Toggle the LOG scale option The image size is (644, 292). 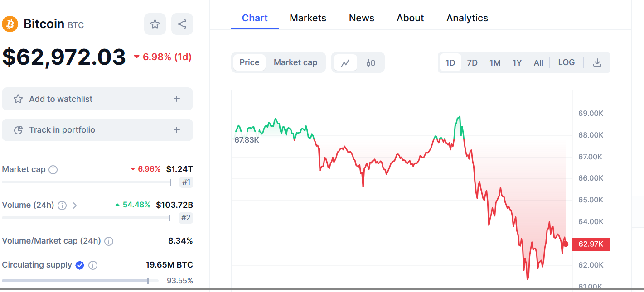tap(567, 62)
